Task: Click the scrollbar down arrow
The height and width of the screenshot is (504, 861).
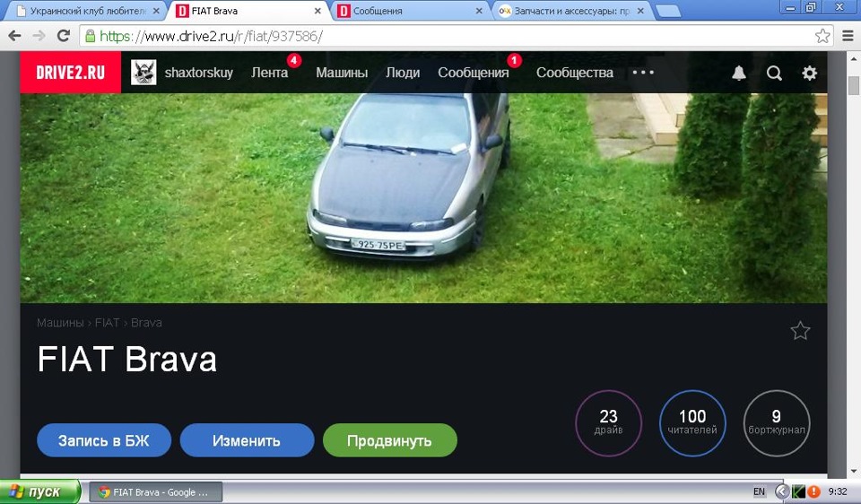Action: (x=853, y=471)
